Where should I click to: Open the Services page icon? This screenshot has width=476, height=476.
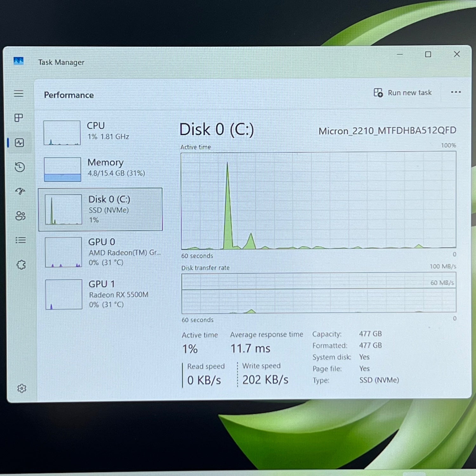pyautogui.click(x=21, y=265)
